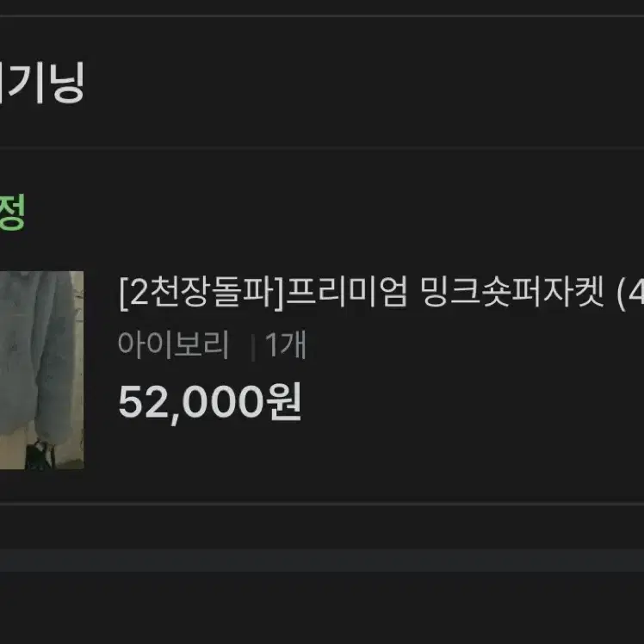Image resolution: width=644 pixels, height=644 pixels.
Task: Tap the green status text ending 정
Action: 12,212
